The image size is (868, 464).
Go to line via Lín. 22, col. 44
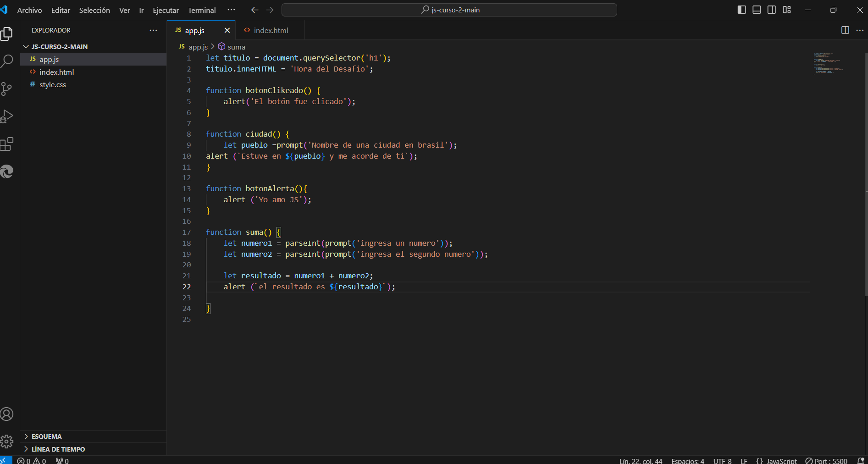(641, 461)
